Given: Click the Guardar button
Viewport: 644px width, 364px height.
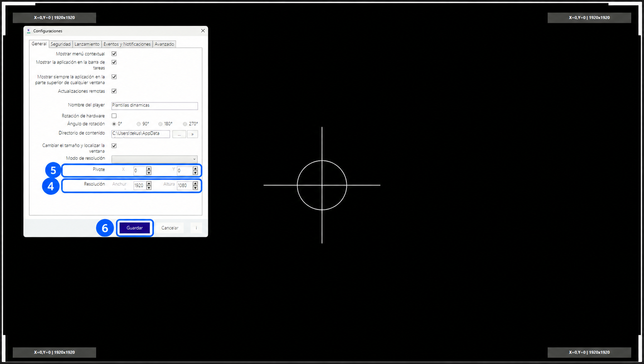Looking at the screenshot, I should pos(135,228).
